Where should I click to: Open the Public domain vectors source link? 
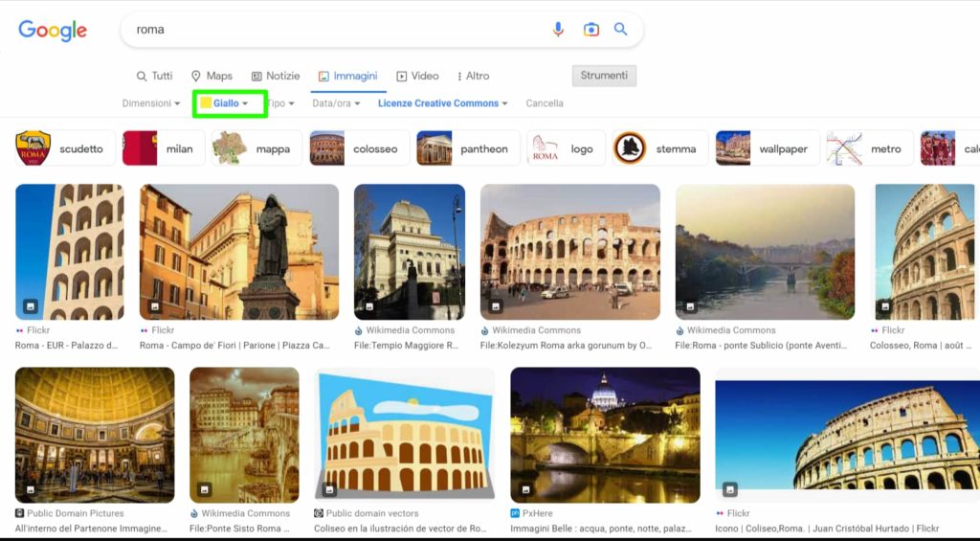[367, 513]
